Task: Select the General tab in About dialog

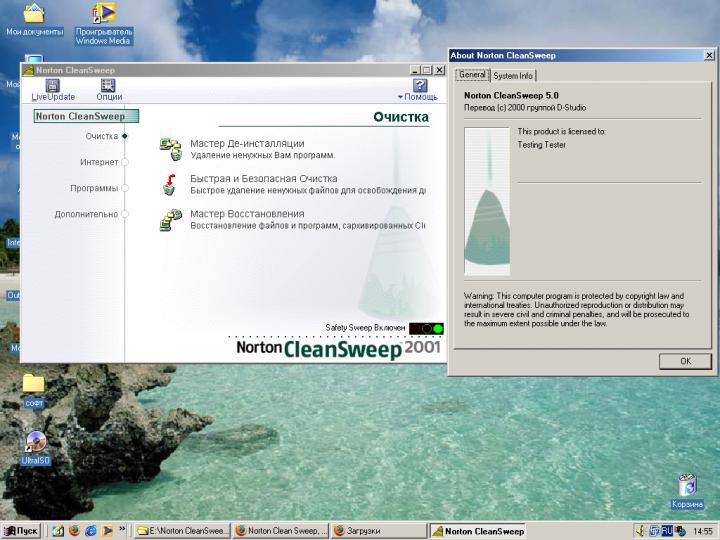Action: click(472, 75)
